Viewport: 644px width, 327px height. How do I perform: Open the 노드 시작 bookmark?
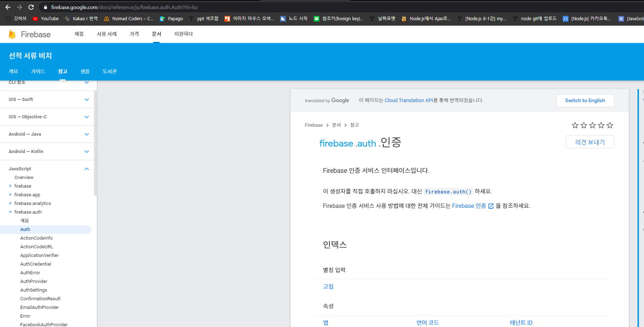click(x=294, y=19)
